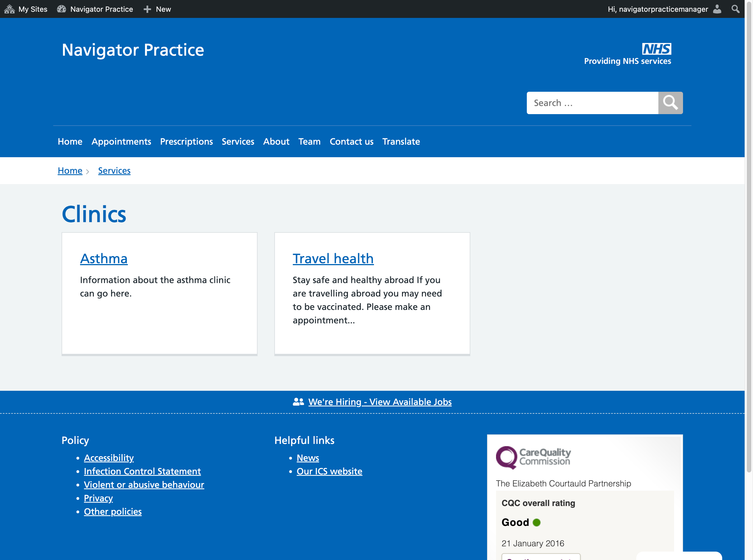The image size is (753, 560).
Task: Open the Accessibility policy link
Action: point(109,458)
